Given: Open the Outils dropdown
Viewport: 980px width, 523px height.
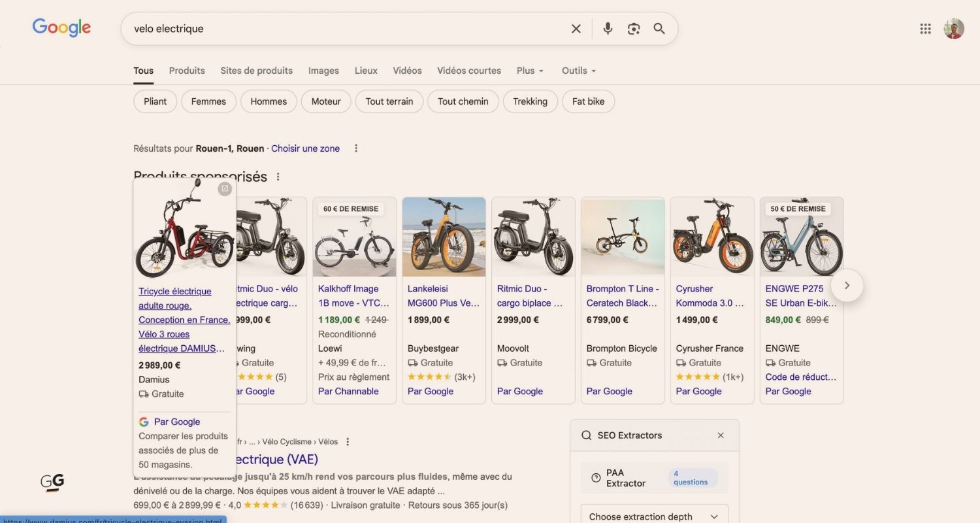Looking at the screenshot, I should (x=578, y=70).
